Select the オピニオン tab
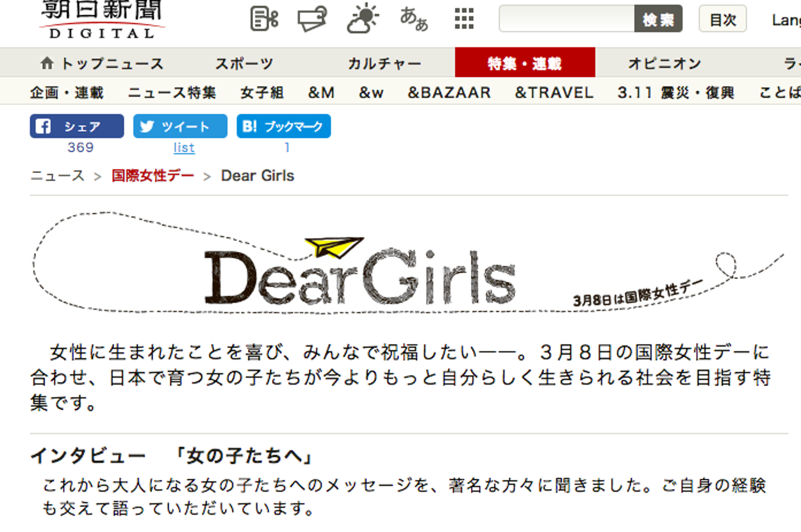Image resolution: width=801 pixels, height=532 pixels. [665, 63]
